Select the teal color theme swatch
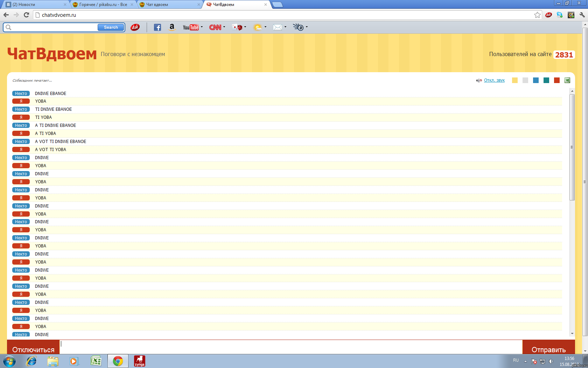This screenshot has width=588, height=368. click(x=546, y=80)
